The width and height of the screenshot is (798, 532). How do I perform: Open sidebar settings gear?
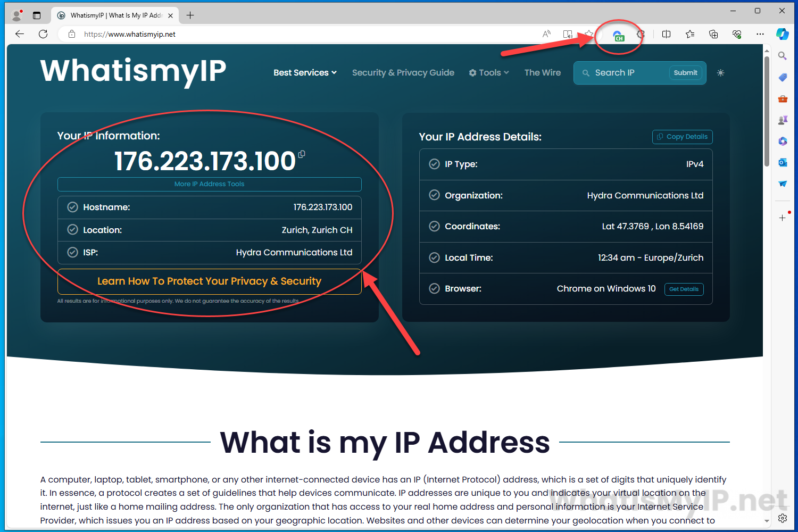(783, 518)
